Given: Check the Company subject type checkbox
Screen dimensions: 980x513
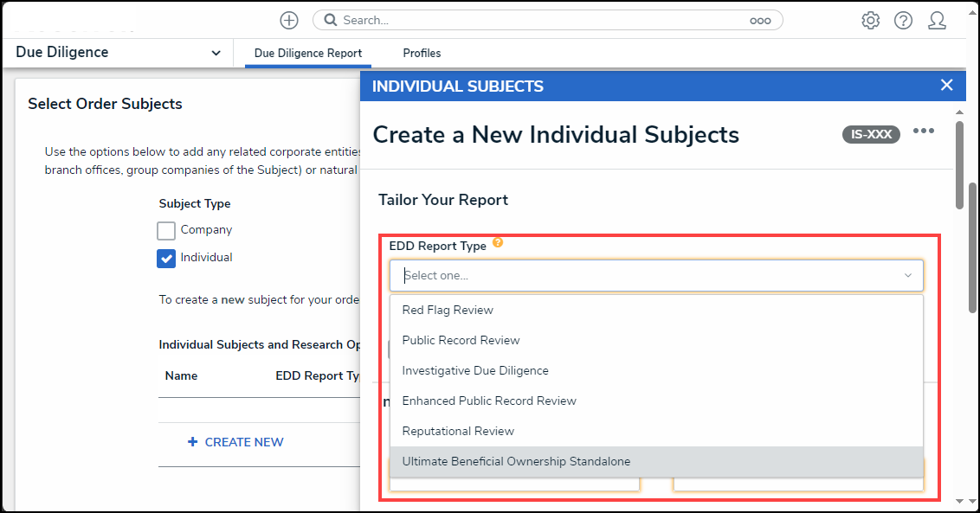Looking at the screenshot, I should pyautogui.click(x=166, y=231).
